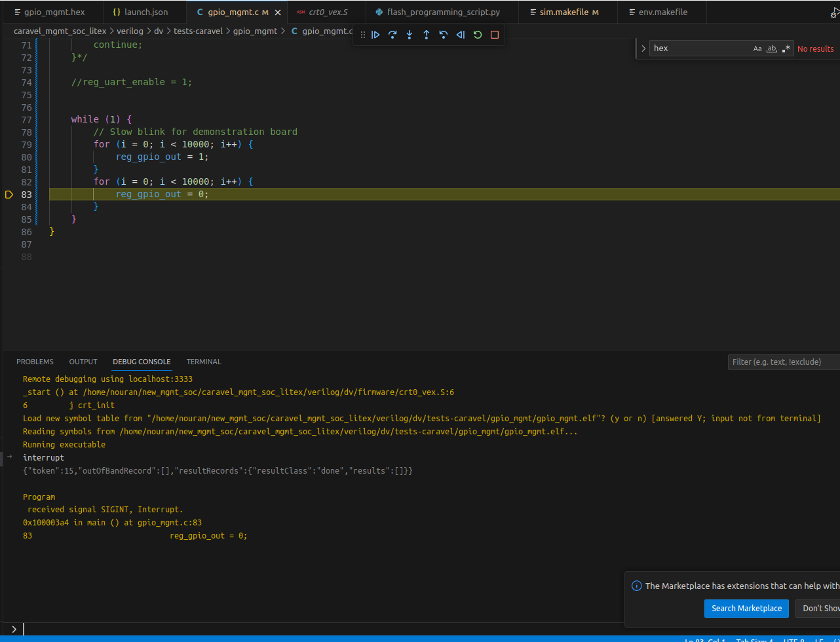The image size is (840, 642).
Task: Restart the debug session with green arrow
Action: click(x=478, y=35)
